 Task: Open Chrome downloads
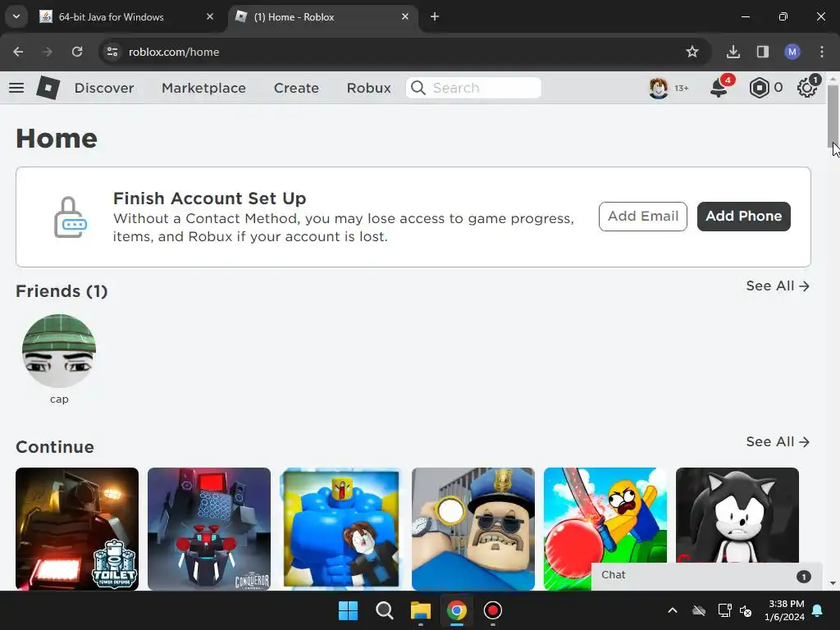[x=733, y=52]
